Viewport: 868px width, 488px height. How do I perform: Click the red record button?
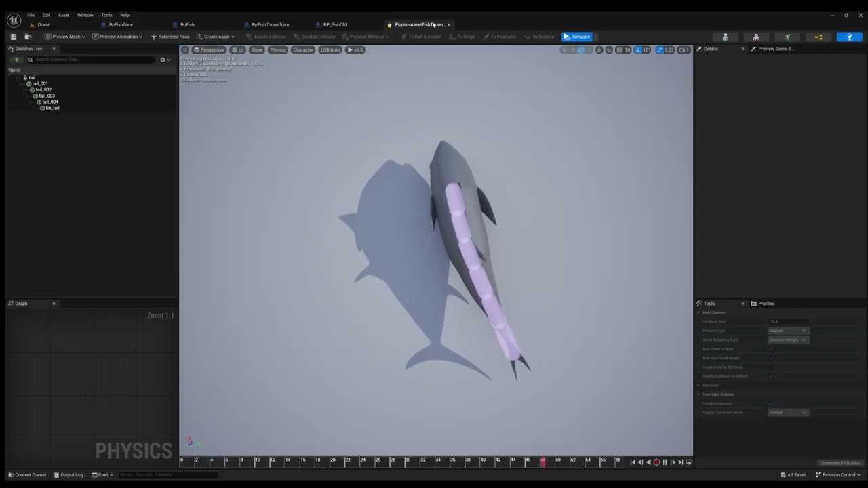(656, 462)
